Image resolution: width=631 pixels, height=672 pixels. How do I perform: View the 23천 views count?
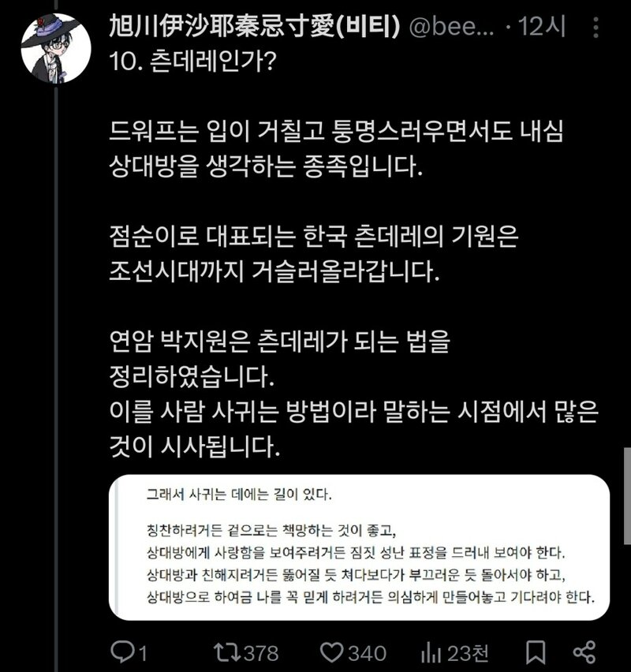pyautogui.click(x=468, y=654)
